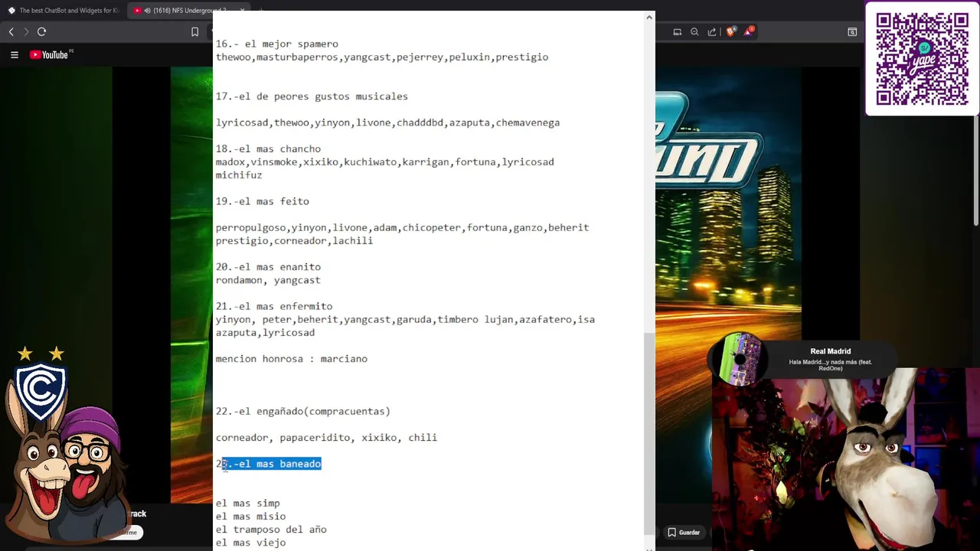Click line 'prestigio,corneador,lachili'
The width and height of the screenshot is (980, 551).
(294, 241)
